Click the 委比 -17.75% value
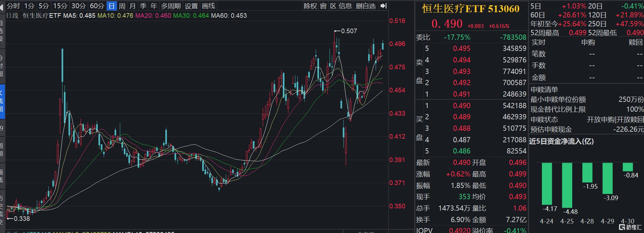 [x=457, y=37]
